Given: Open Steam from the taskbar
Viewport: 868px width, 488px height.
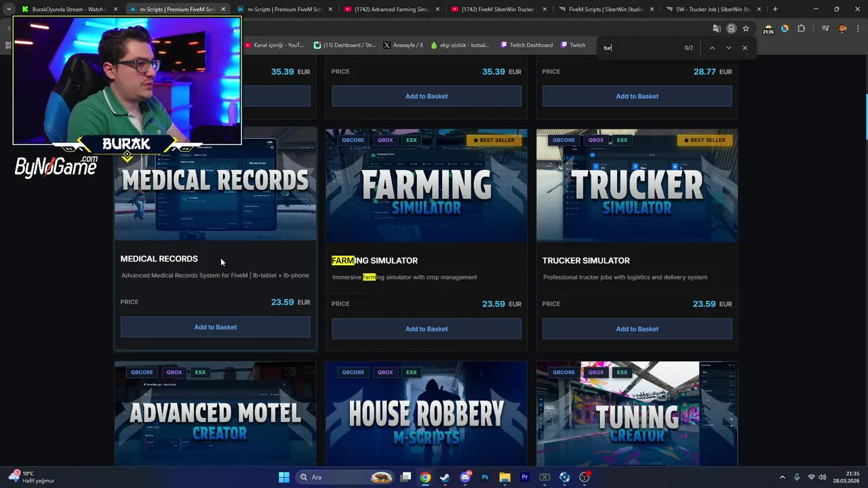Looking at the screenshot, I should pos(444,477).
